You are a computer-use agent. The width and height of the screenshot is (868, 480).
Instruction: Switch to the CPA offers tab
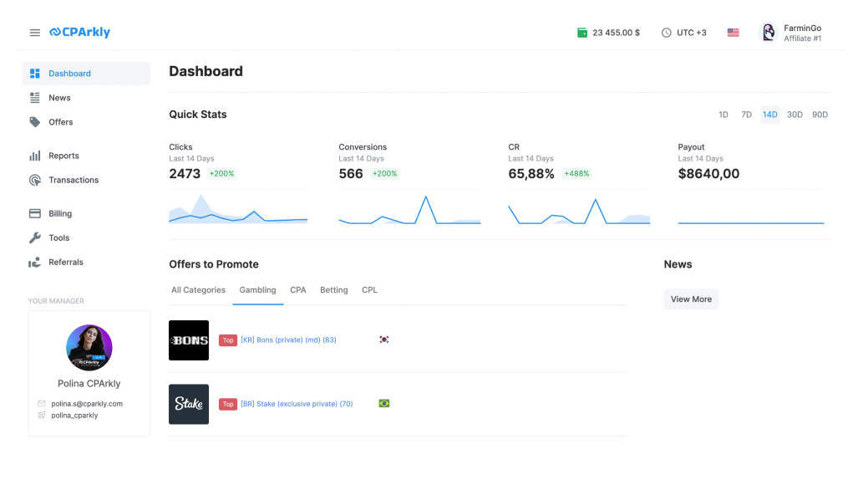click(x=298, y=290)
